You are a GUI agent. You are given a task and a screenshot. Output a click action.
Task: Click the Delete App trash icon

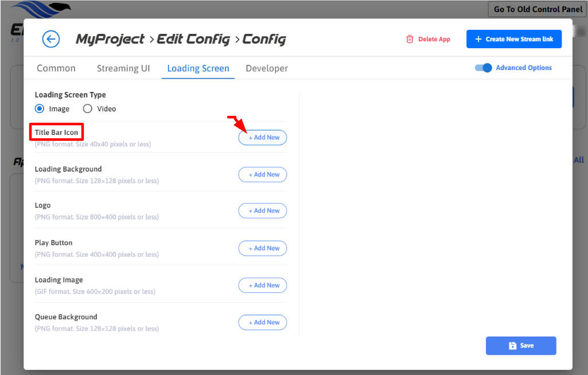pyautogui.click(x=410, y=39)
